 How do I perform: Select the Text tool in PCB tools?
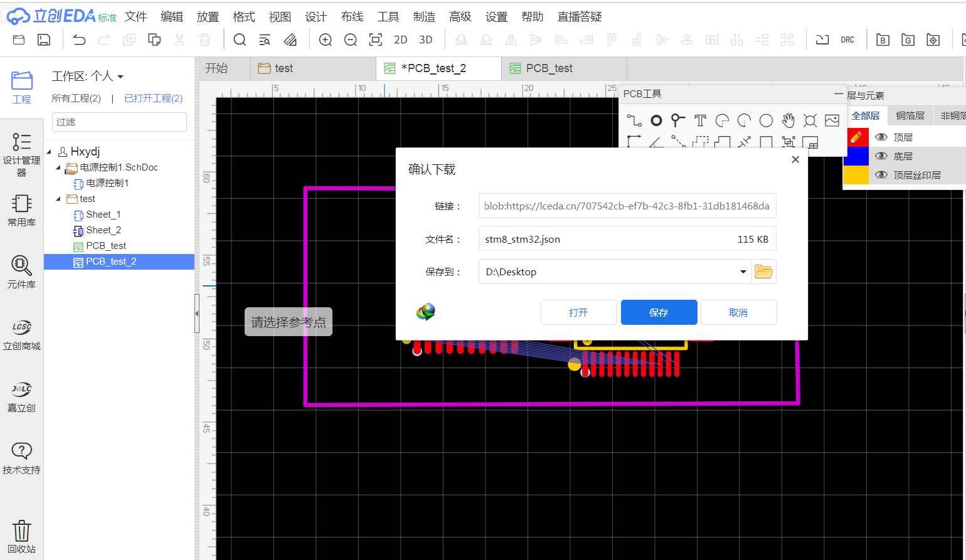(700, 120)
